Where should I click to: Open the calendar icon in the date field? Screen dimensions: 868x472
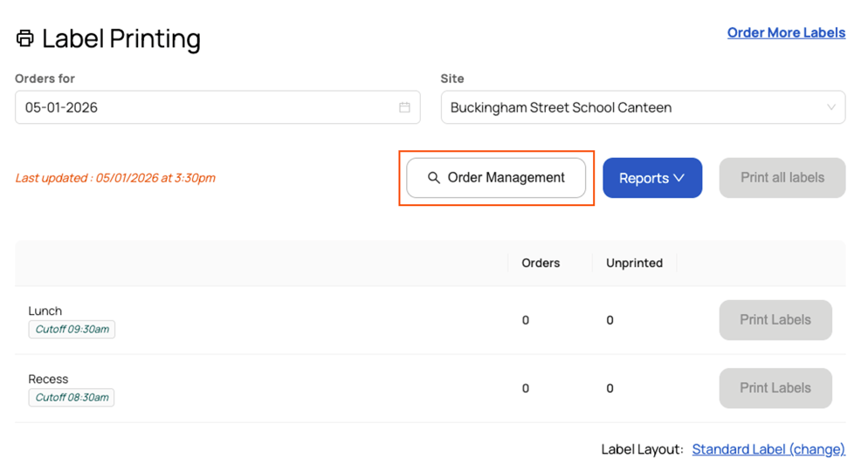[404, 107]
